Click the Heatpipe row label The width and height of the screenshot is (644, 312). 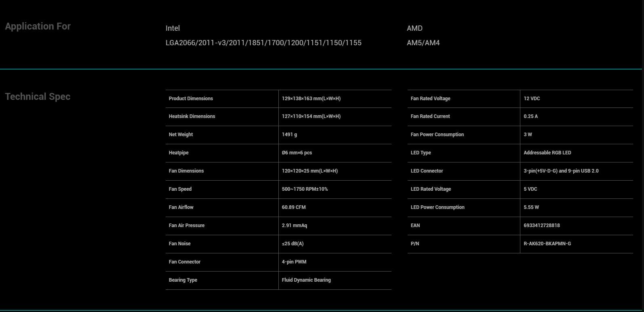pyautogui.click(x=179, y=153)
